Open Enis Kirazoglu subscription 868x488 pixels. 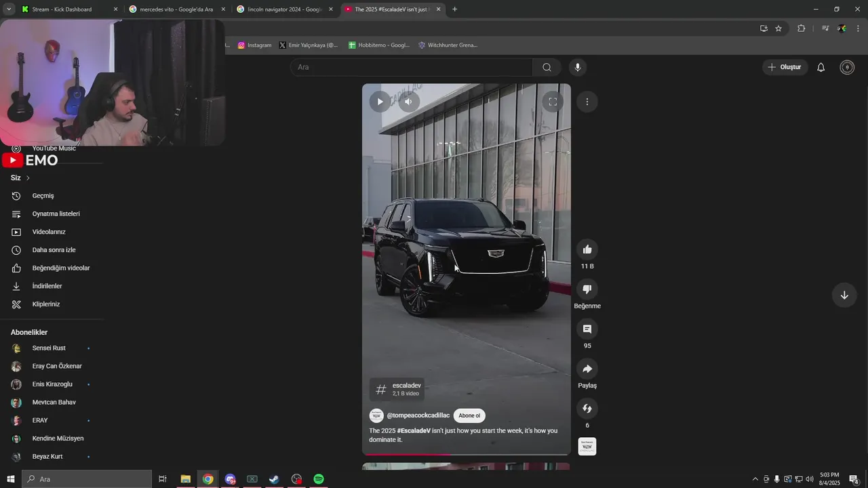click(x=52, y=384)
